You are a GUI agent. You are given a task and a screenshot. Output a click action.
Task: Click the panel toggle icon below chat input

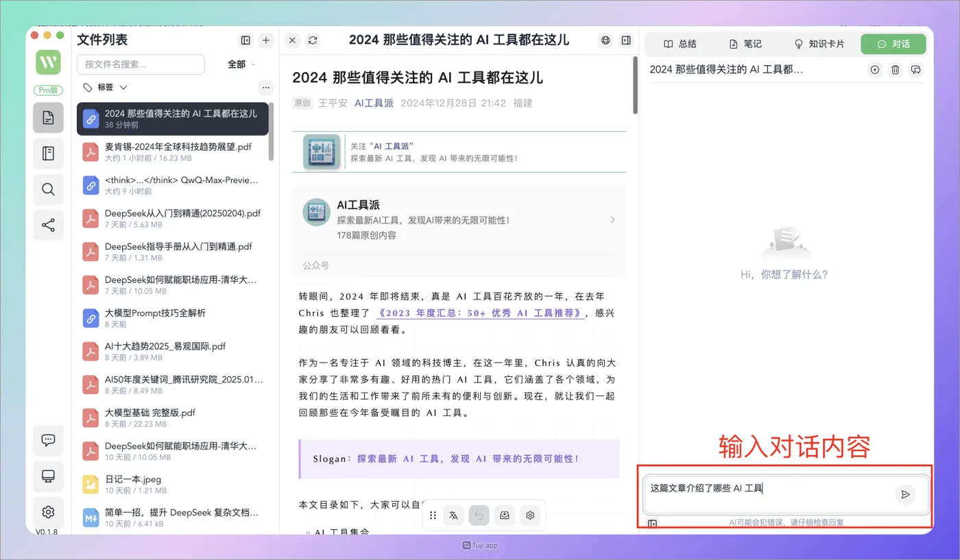(x=652, y=524)
